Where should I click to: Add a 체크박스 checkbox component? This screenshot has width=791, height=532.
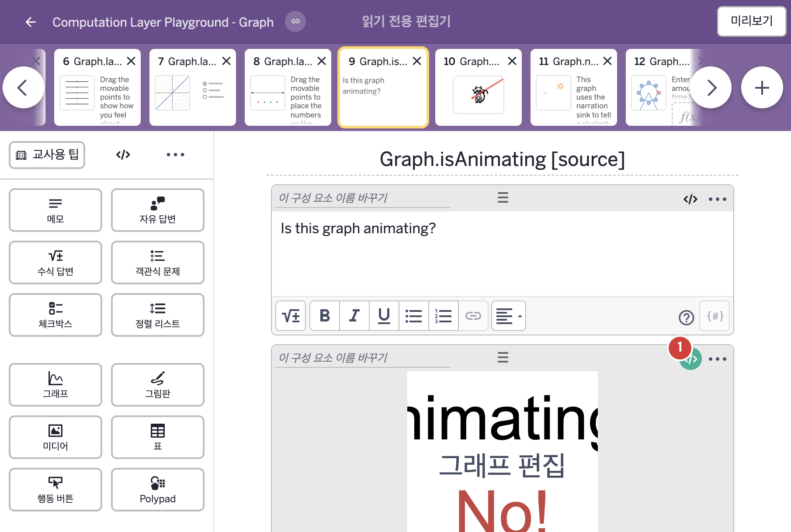56,315
